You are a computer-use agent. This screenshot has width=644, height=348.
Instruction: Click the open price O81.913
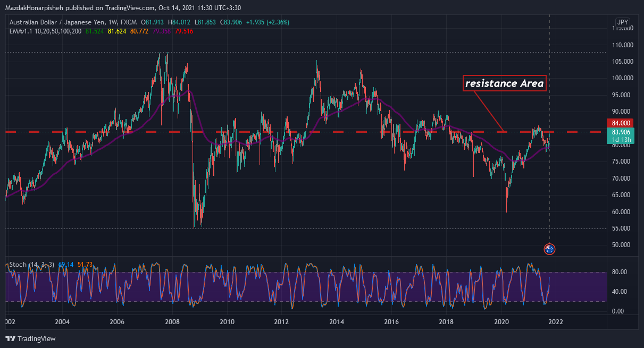pyautogui.click(x=153, y=22)
